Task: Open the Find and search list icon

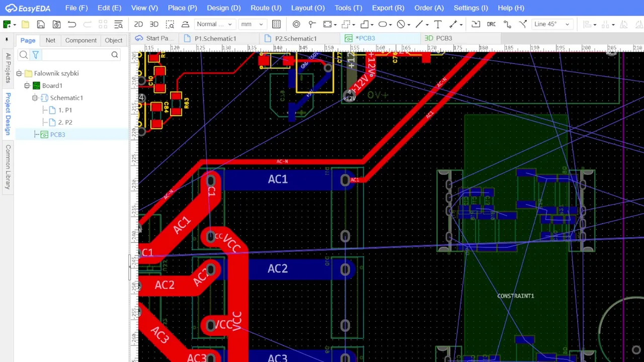Action: 118,24
